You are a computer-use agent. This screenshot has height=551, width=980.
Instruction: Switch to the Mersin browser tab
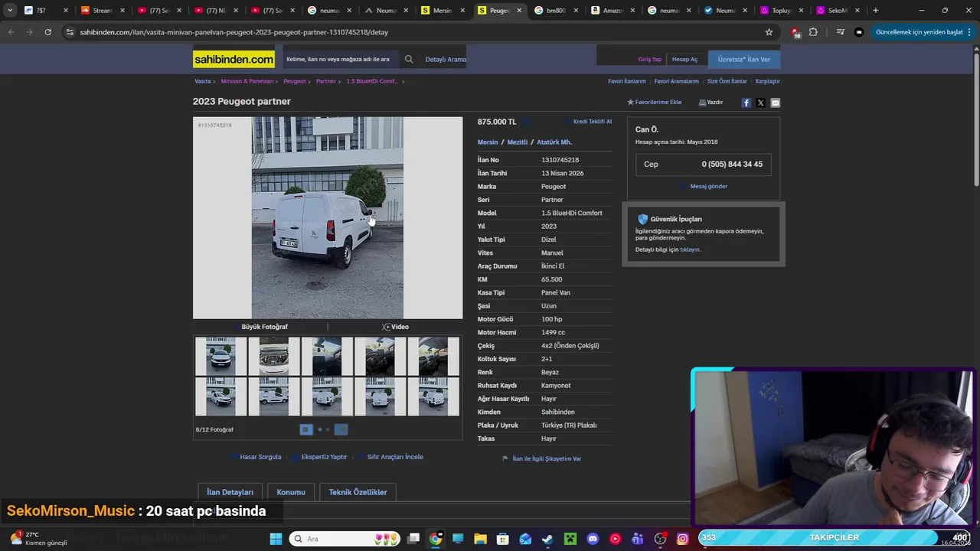coord(444,11)
